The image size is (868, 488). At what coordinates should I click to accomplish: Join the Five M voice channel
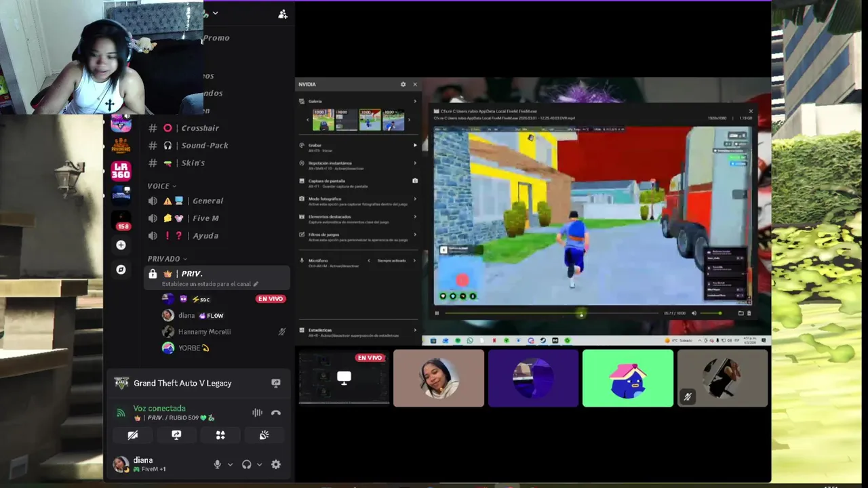point(218,218)
